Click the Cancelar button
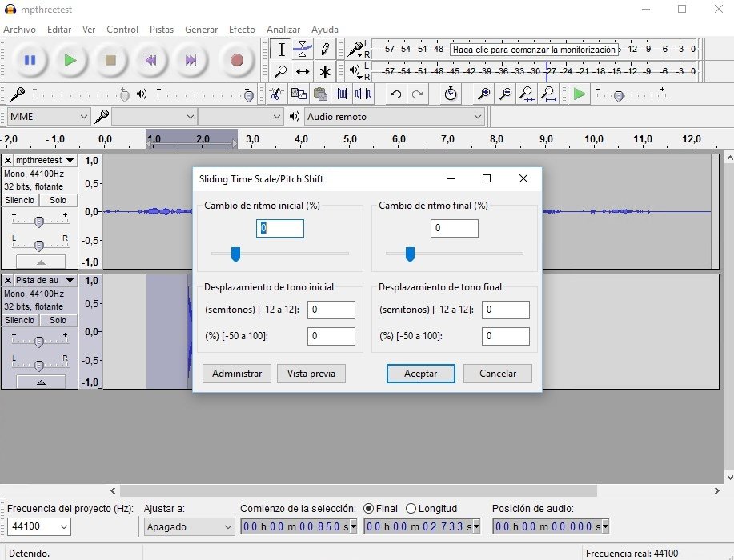Viewport: 734px width, 560px height. pos(498,374)
